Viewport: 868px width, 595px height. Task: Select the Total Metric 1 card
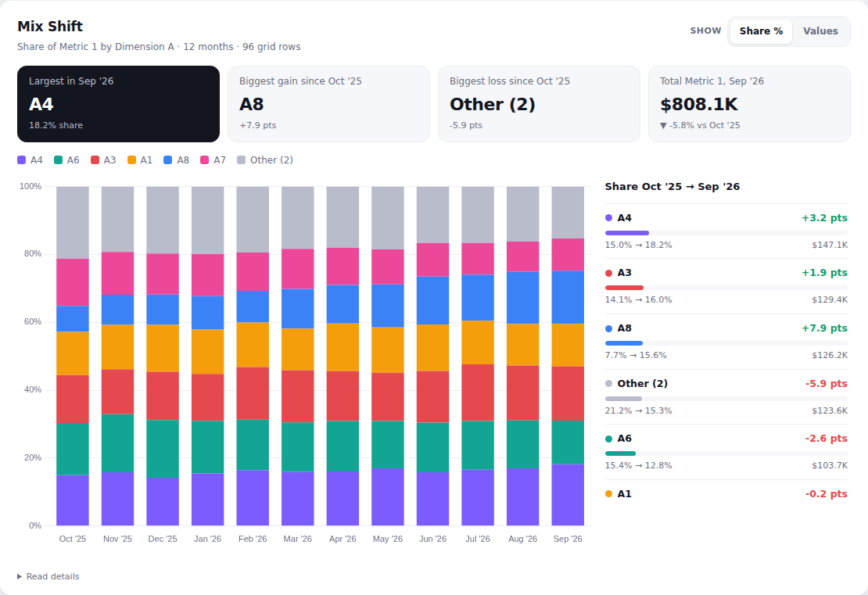click(x=750, y=104)
